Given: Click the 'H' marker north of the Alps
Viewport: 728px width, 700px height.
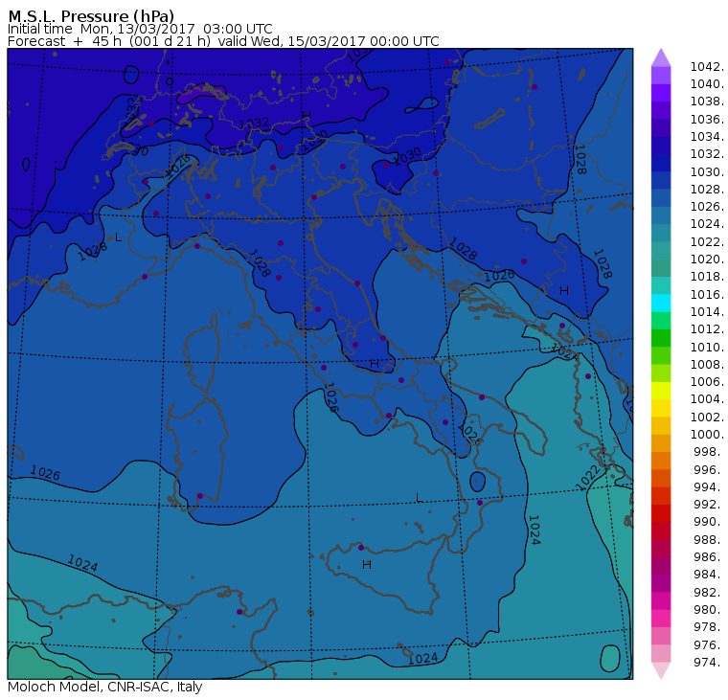Looking at the screenshot, I should (306, 115).
